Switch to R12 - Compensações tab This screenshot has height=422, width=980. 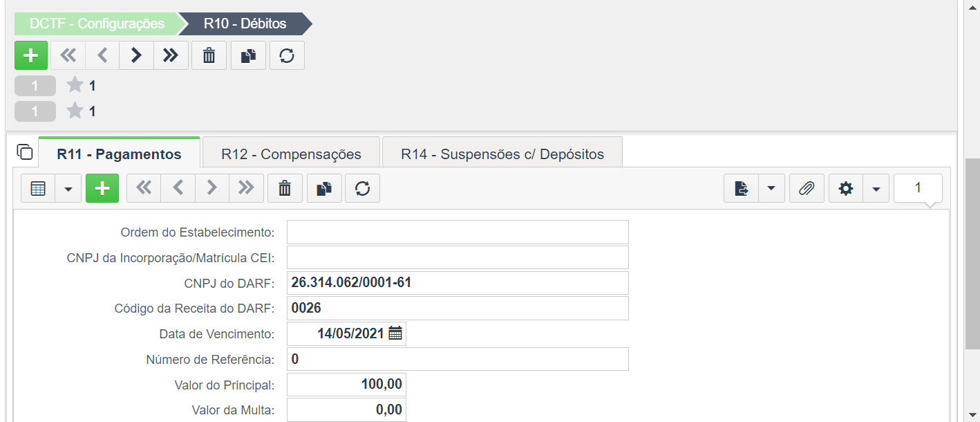point(291,154)
